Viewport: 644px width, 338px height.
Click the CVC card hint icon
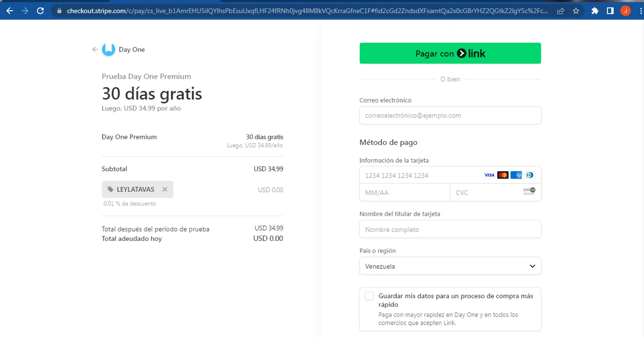pos(529,192)
